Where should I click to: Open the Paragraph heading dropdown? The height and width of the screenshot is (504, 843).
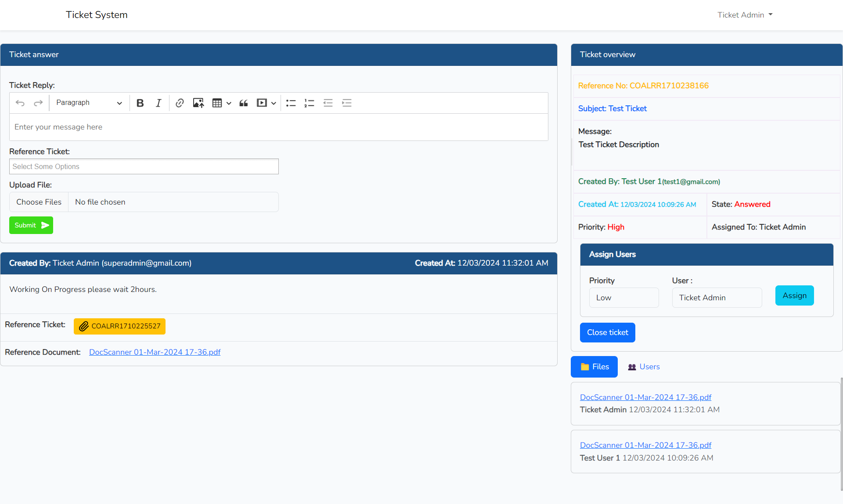(89, 103)
